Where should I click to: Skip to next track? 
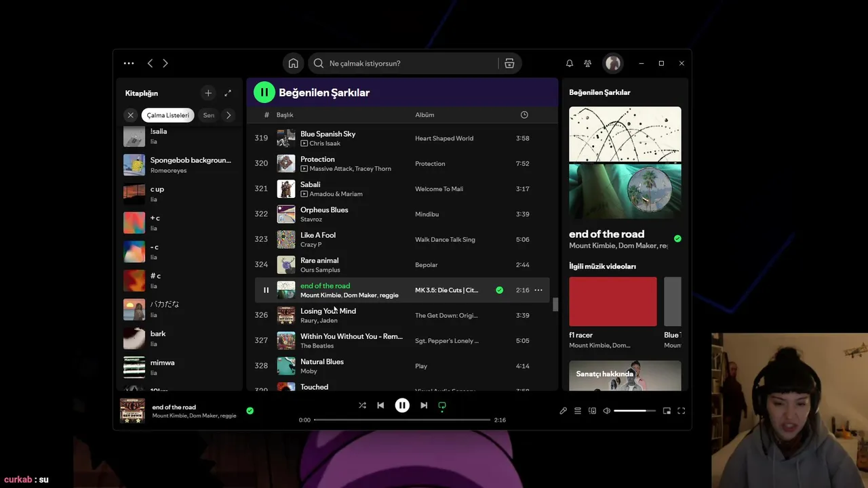(x=424, y=405)
